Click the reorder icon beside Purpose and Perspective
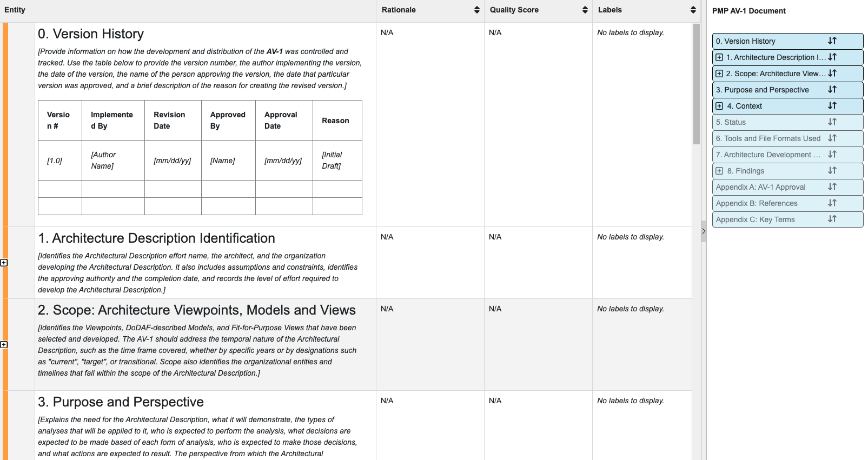Viewport: 868px width, 460px height. [x=832, y=90]
